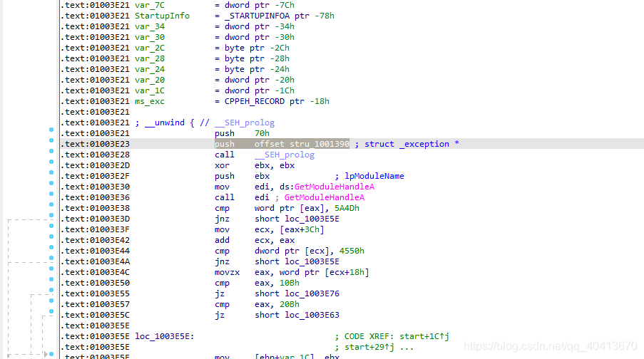Click the movzx mnemonic
644x359 pixels.
(227, 272)
